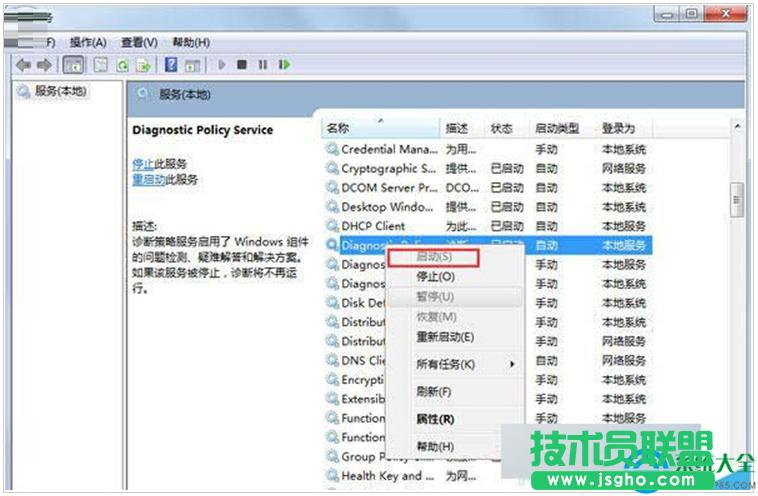This screenshot has height=496, width=758.
Task: Sort by the 名称 column header
Action: [x=340, y=128]
